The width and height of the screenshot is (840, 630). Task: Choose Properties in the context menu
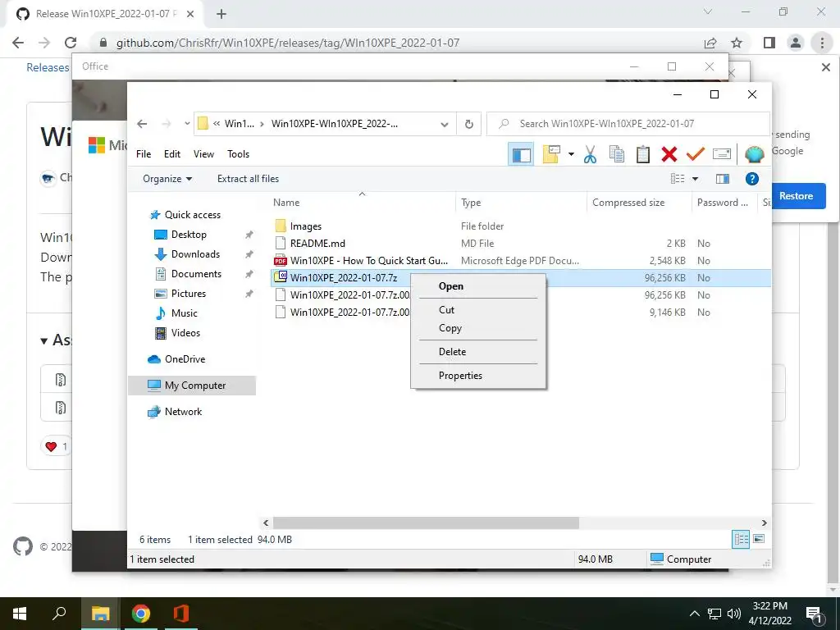[x=478, y=376]
